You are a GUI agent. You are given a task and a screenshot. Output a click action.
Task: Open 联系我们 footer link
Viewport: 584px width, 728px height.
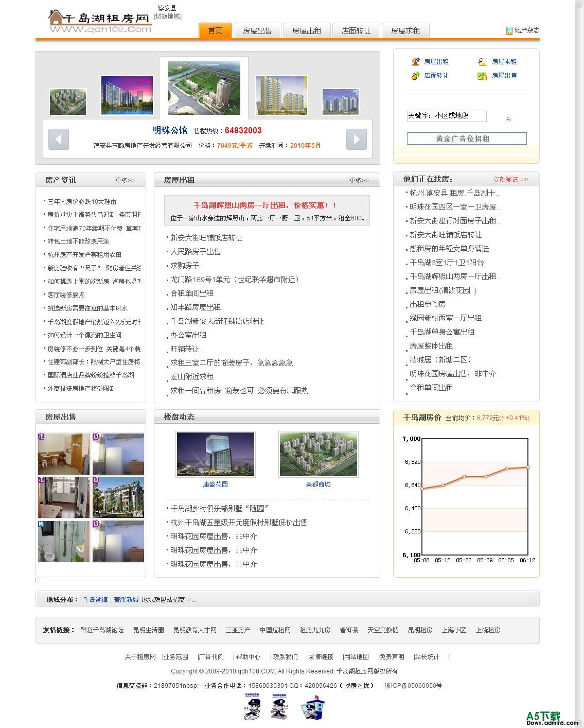[285, 657]
